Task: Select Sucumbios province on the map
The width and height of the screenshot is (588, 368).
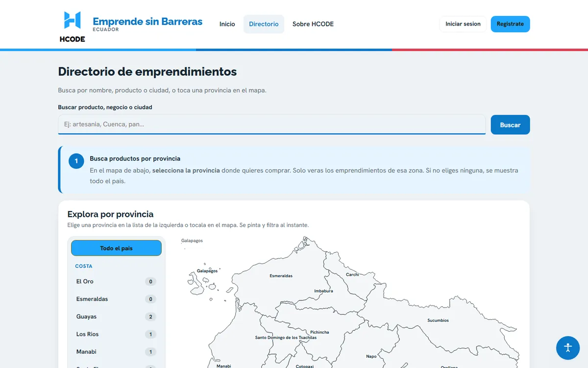Action: click(x=438, y=320)
